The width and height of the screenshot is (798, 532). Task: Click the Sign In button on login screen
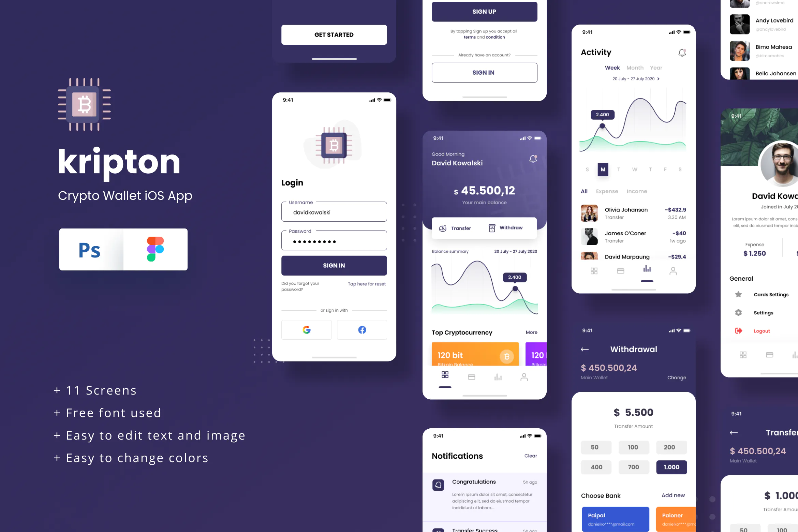coord(334,265)
